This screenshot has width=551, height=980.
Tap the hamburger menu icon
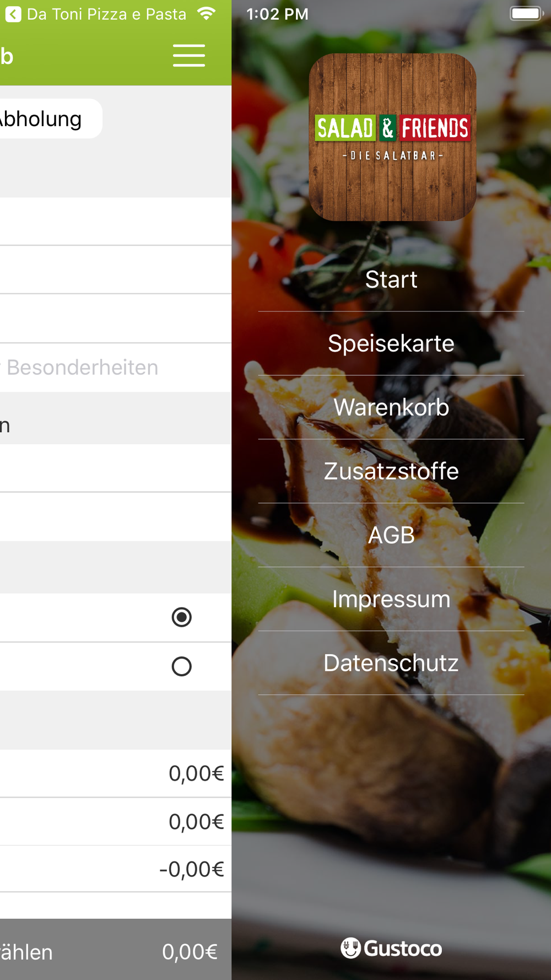tap(189, 56)
